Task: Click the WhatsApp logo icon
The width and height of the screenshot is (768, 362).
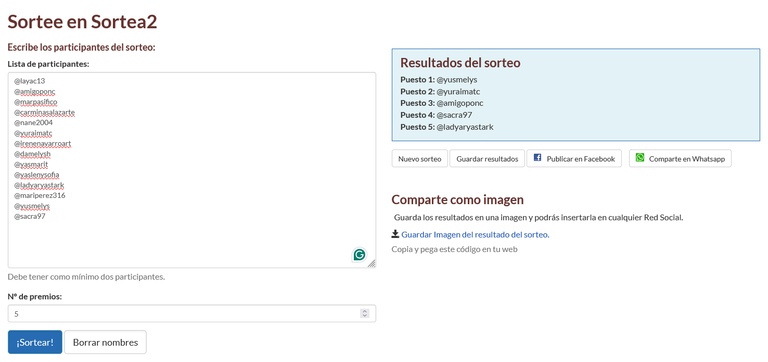Action: click(640, 158)
